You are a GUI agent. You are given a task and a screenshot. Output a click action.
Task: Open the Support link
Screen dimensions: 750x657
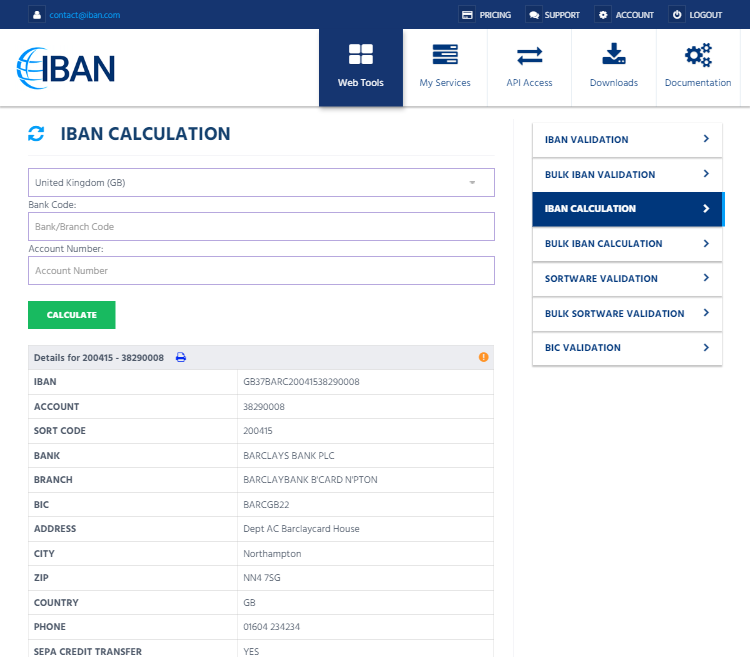pos(554,15)
